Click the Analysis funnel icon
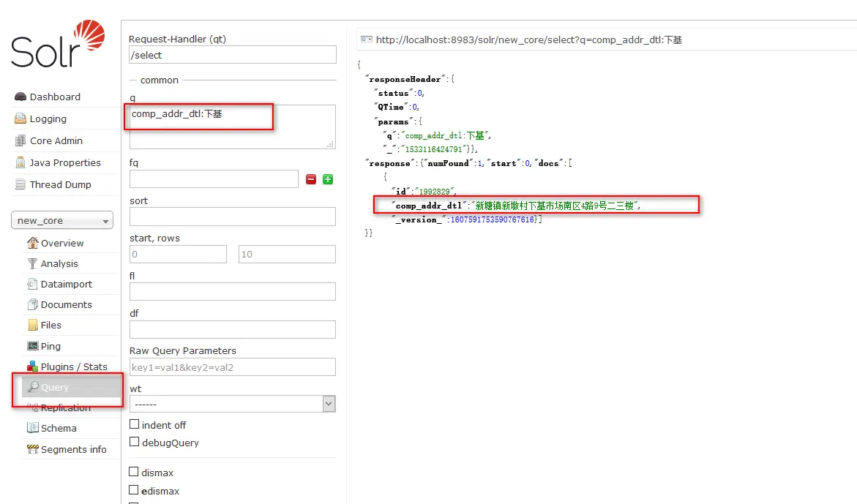This screenshot has height=504, width=857. click(x=33, y=263)
